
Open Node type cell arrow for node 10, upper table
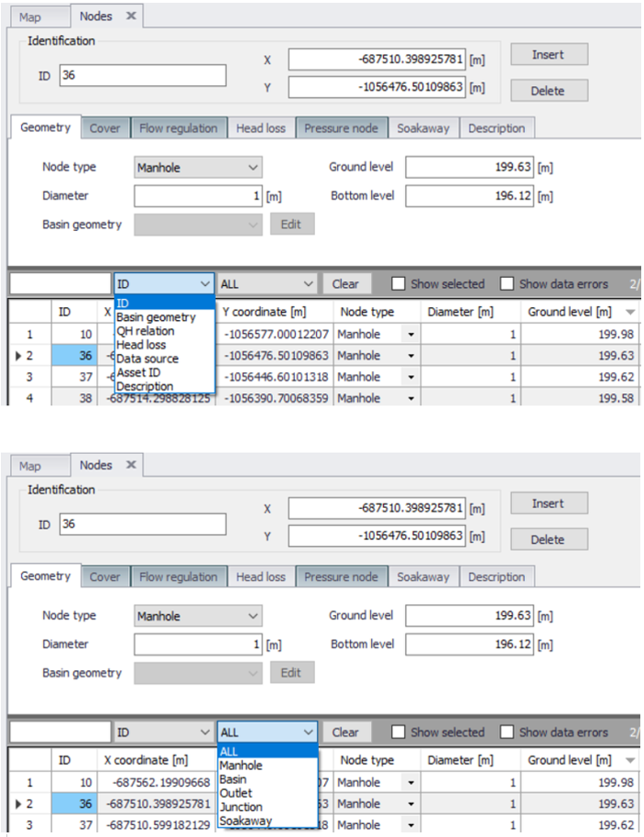pos(410,335)
